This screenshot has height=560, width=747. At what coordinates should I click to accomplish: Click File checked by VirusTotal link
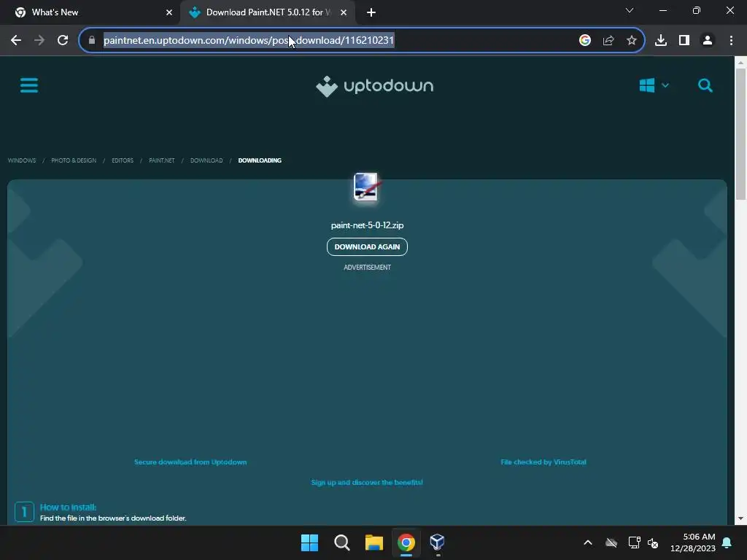[543, 462]
